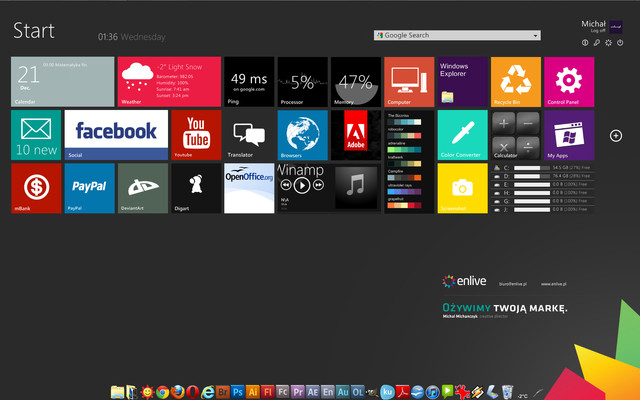Click the user avatar next to Michał
The width and height of the screenshot is (640, 400).
[616, 27]
